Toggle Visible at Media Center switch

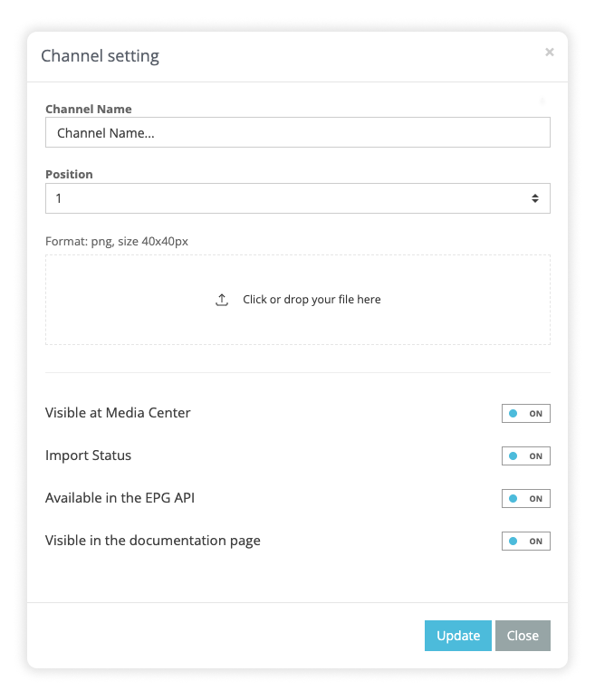pyautogui.click(x=526, y=414)
